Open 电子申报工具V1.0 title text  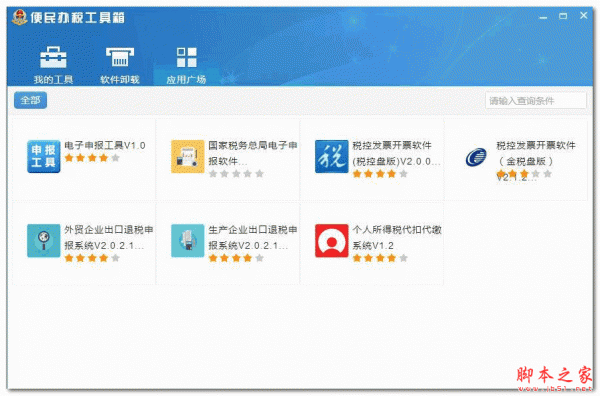pyautogui.click(x=105, y=145)
